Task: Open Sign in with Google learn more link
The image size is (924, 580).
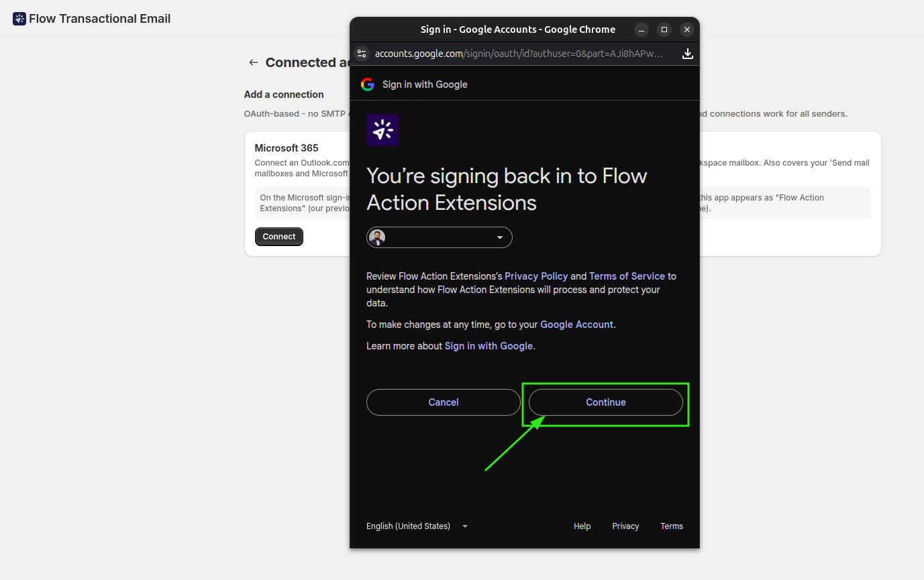Action: pos(489,346)
